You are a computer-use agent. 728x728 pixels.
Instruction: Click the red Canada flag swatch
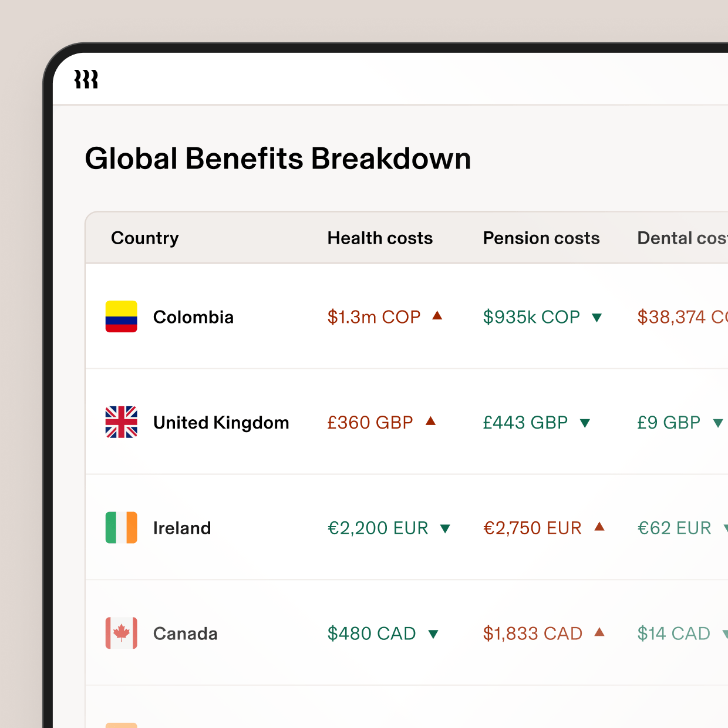[x=121, y=633]
